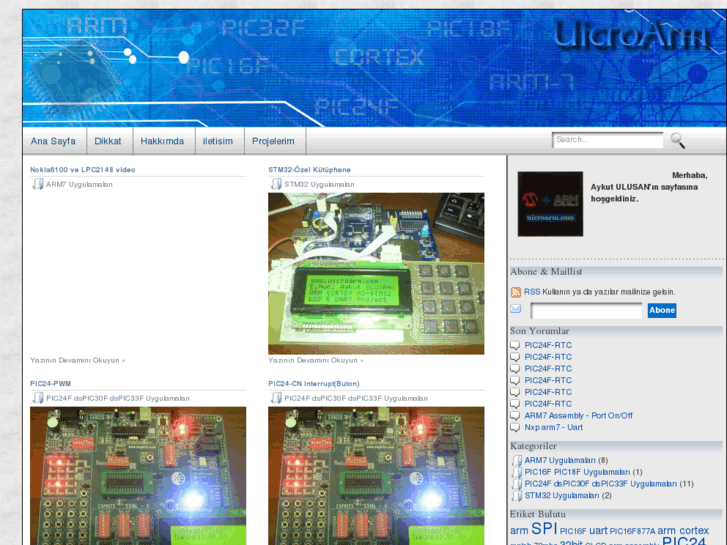Click folder icon next to PIC16F PIC18F Uygulamaları
727x545 pixels.
point(517,472)
